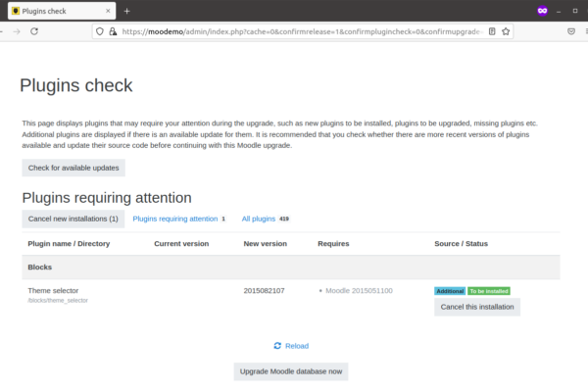Click Cancel new installations (1) button

[73, 219]
